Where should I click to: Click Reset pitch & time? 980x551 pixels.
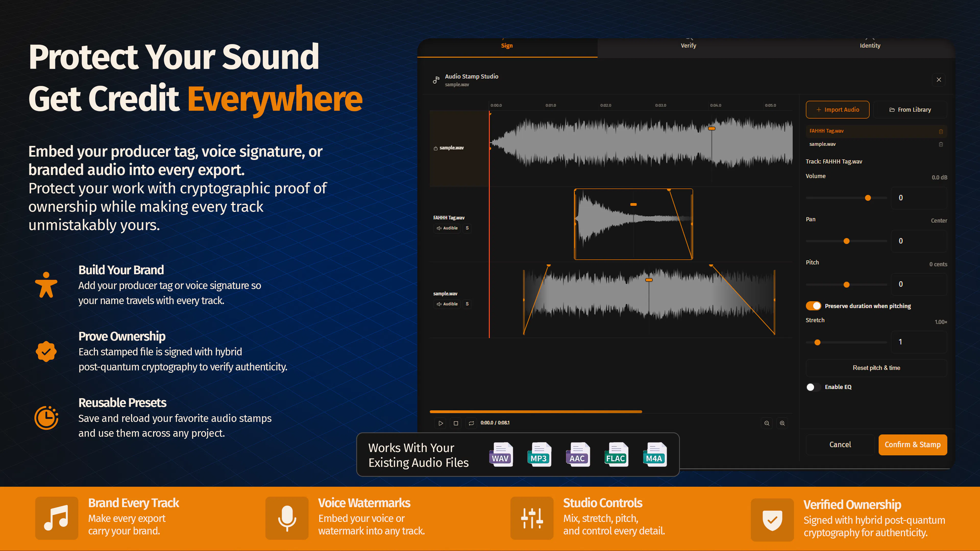pyautogui.click(x=876, y=368)
